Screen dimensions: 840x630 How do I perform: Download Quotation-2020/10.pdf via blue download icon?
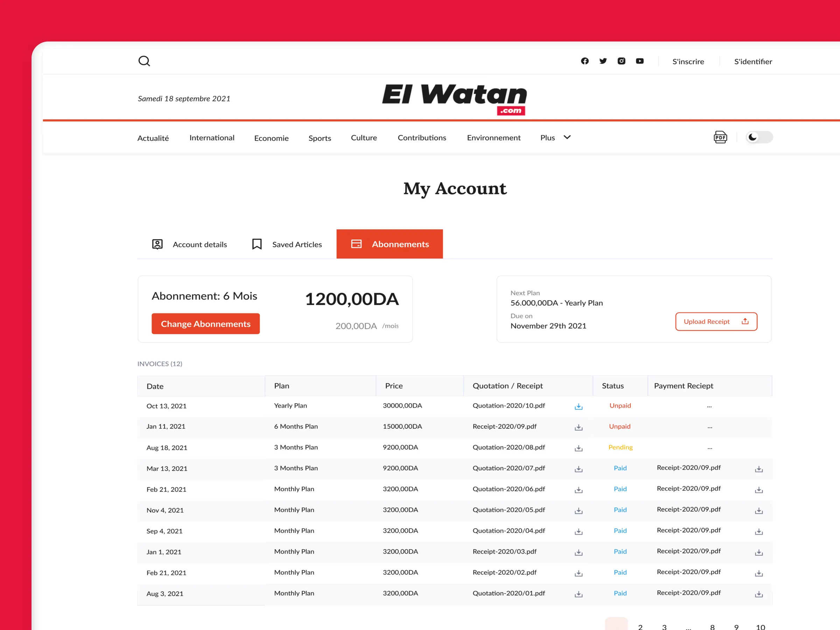click(578, 407)
